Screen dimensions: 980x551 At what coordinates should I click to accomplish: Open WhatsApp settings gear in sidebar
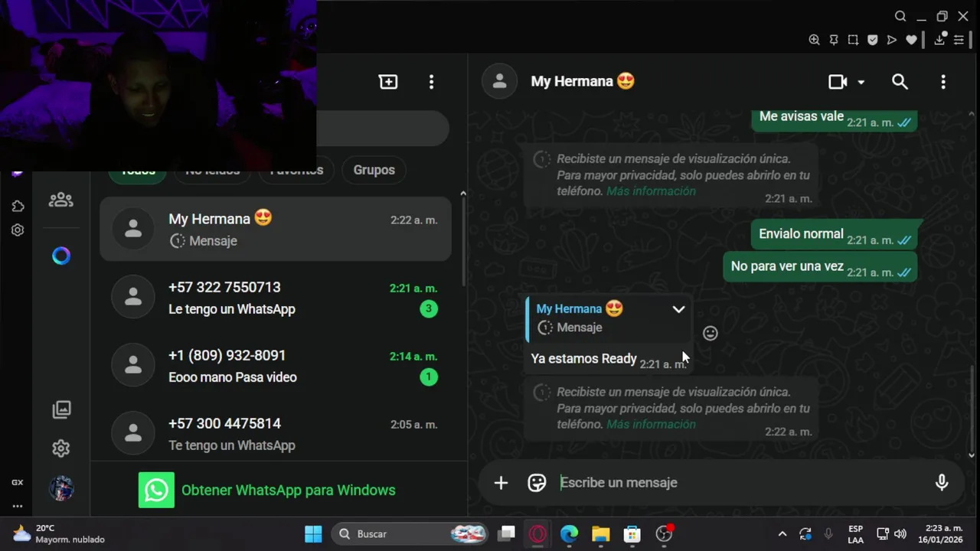tap(61, 448)
